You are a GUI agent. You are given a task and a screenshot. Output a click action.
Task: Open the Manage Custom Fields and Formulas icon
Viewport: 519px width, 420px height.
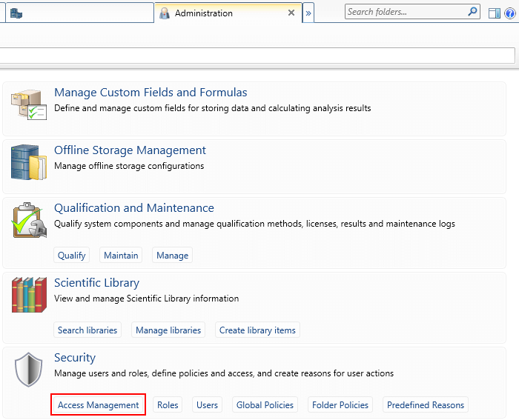29,105
